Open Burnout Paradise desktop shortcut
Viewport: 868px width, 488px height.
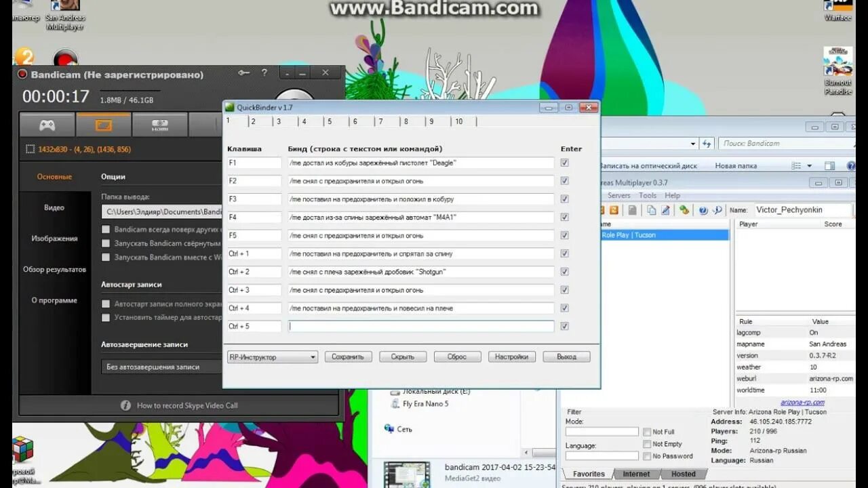pyautogui.click(x=838, y=70)
